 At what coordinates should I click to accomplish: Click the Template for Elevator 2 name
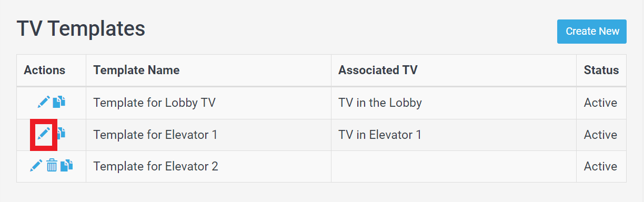[x=156, y=166]
